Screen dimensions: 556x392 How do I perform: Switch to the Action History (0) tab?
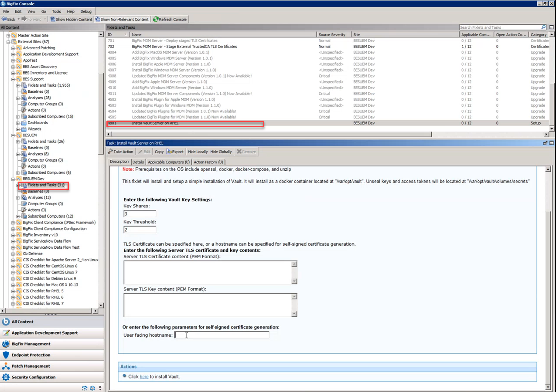(x=208, y=162)
